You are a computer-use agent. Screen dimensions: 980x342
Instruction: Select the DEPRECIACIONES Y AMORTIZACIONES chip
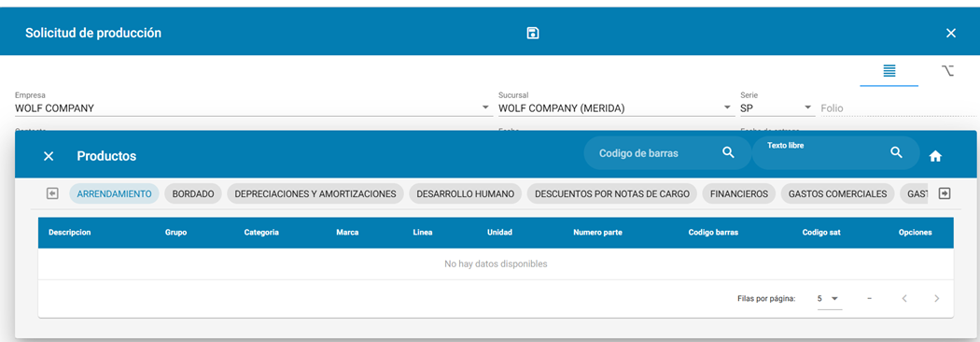[315, 193]
